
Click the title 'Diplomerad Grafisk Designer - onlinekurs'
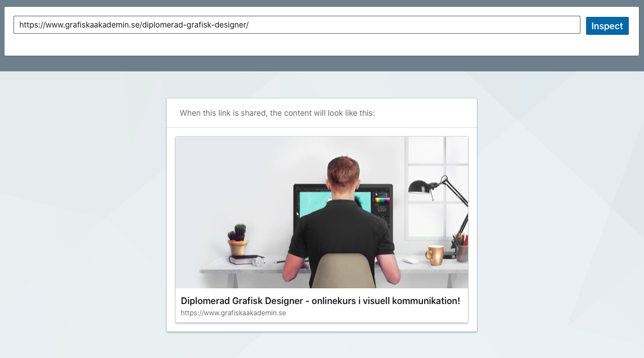point(321,301)
